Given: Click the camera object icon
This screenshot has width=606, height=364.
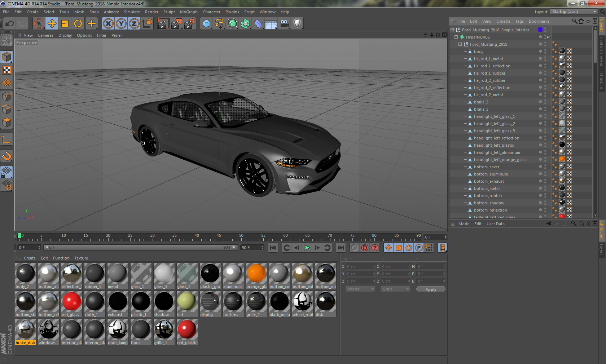Looking at the screenshot, I should pos(284,24).
